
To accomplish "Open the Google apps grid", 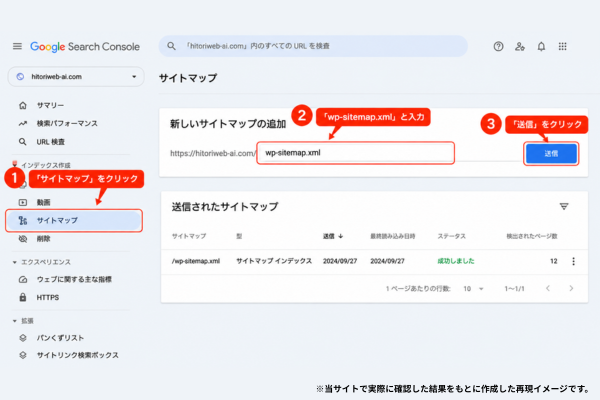I will (562, 47).
